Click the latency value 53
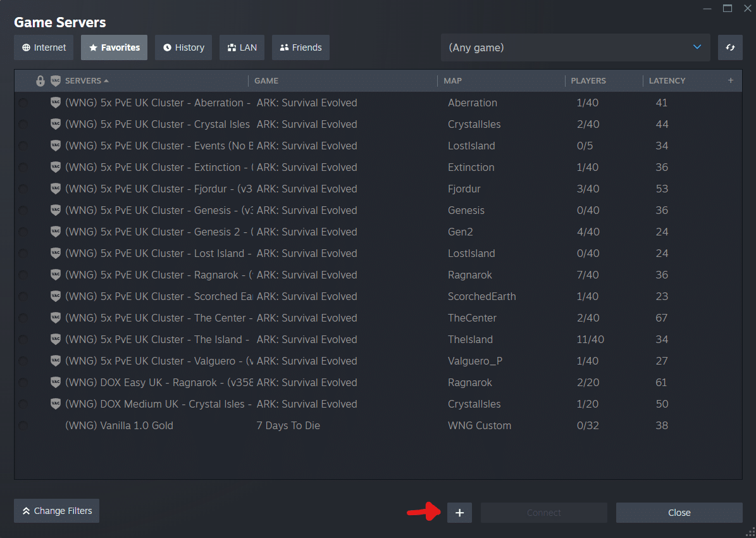 (x=662, y=189)
